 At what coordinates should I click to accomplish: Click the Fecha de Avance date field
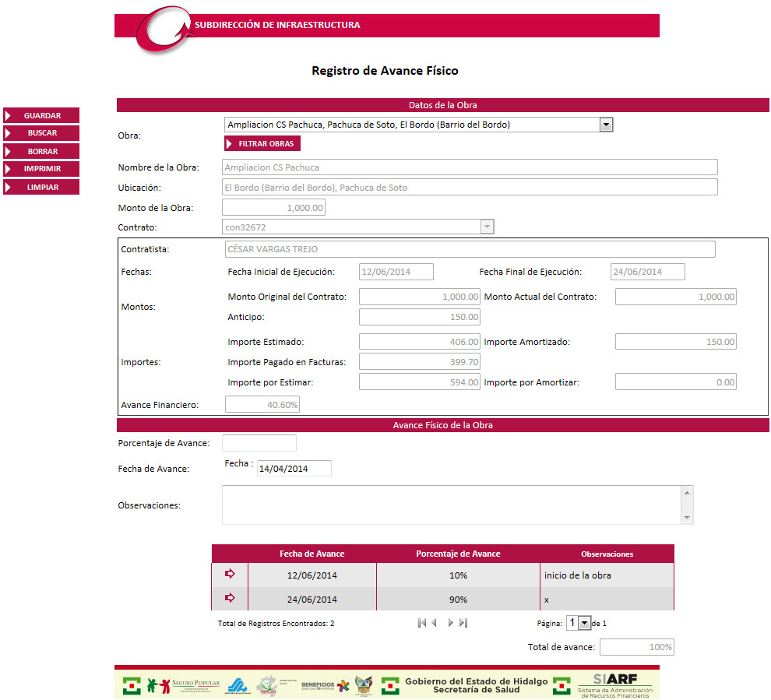(x=294, y=468)
